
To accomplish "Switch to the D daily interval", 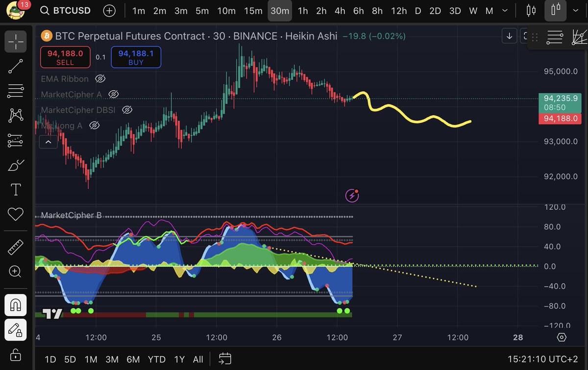I will coord(417,11).
